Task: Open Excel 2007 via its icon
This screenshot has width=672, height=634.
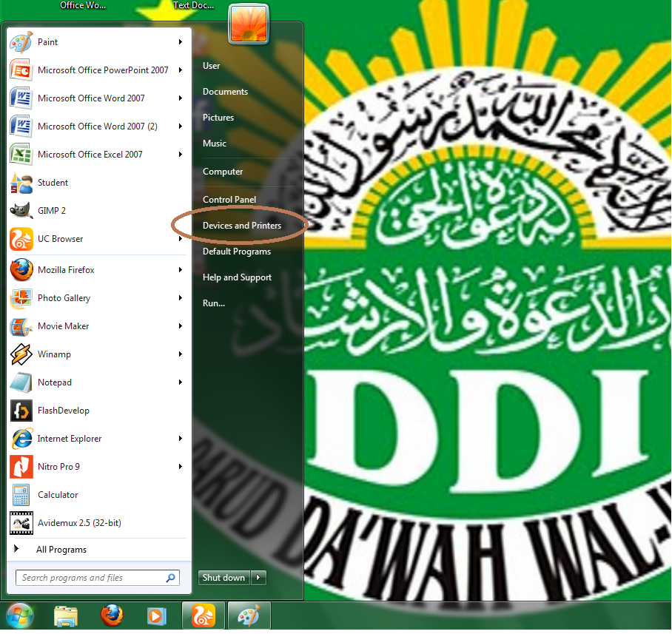Action: (21, 154)
